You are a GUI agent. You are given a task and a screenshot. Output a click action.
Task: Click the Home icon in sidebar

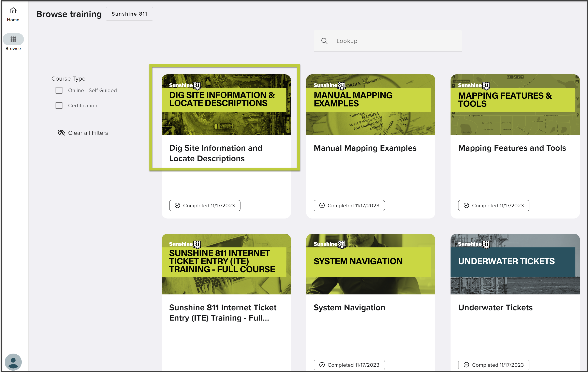[x=13, y=11]
